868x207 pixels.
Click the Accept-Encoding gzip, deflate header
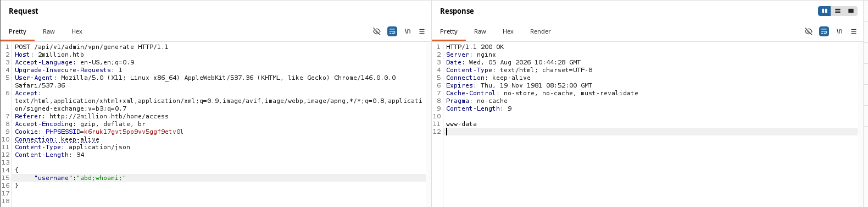80,124
